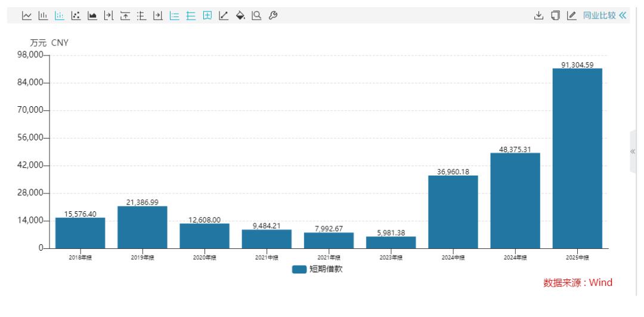Open the wrench settings tool
644x317 pixels.
point(273,15)
